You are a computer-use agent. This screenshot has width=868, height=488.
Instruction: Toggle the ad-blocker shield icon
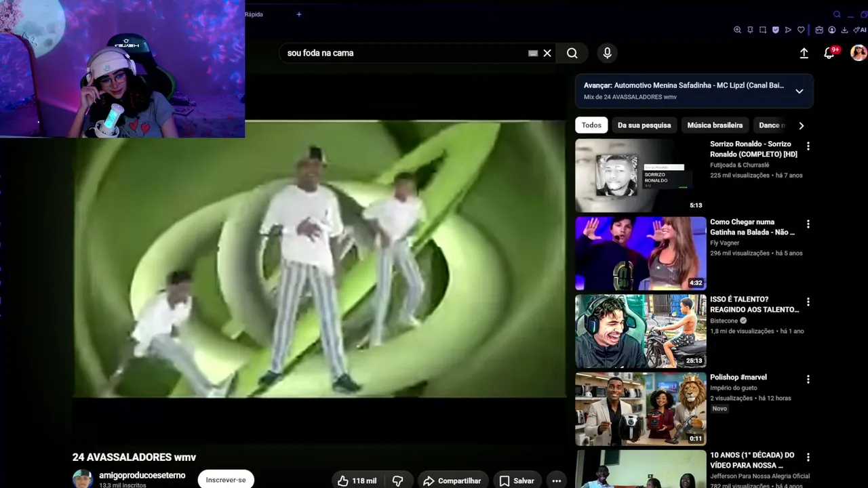[x=776, y=30]
